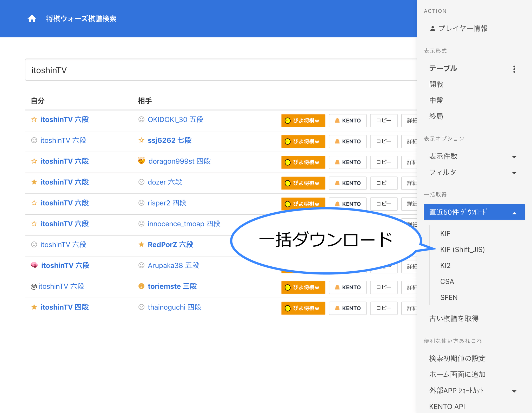Open KENTO for the dozer game
532x413 pixels.
pyautogui.click(x=348, y=183)
